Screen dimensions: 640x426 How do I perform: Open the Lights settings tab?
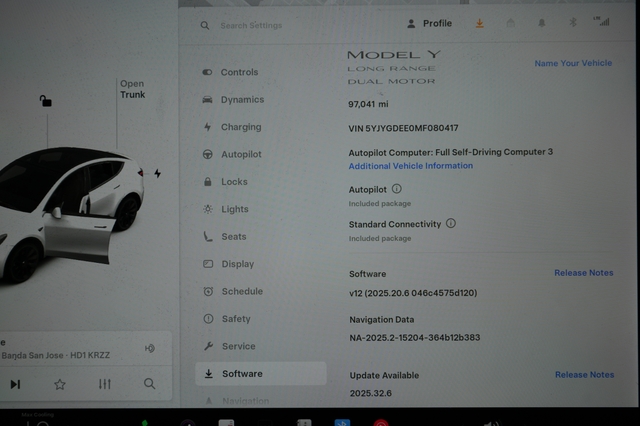(x=226, y=209)
